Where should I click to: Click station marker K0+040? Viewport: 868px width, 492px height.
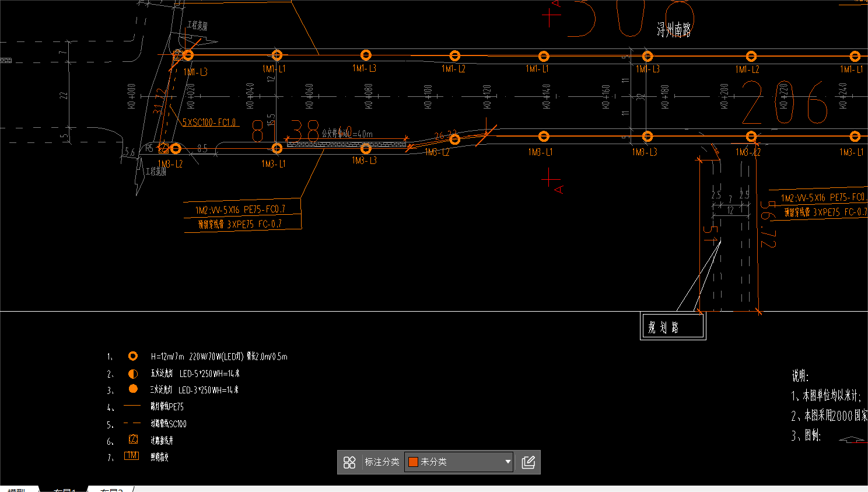(x=250, y=96)
